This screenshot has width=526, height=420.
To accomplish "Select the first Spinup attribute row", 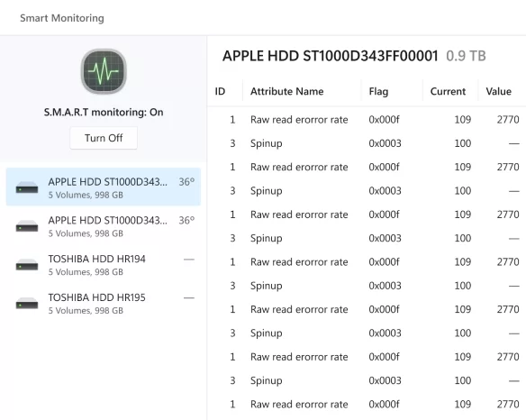I will point(367,143).
